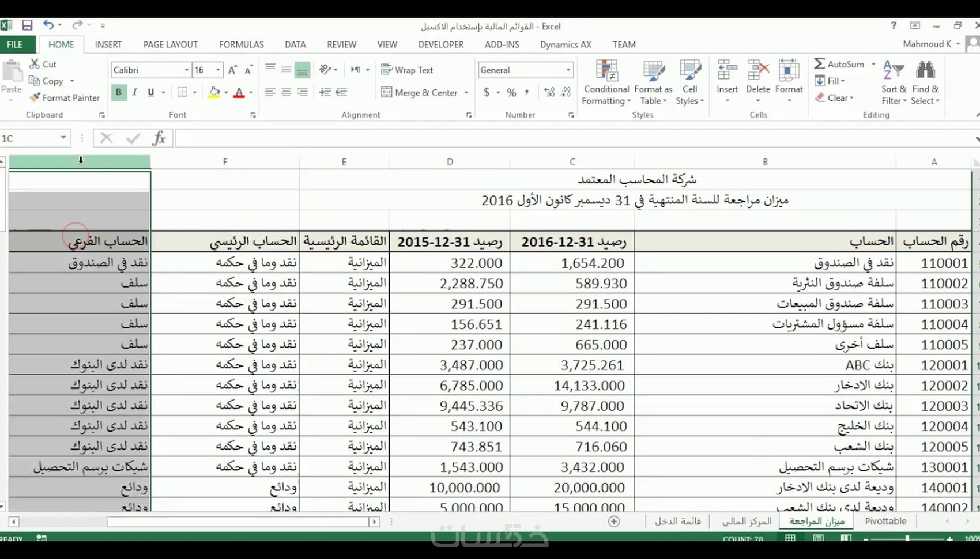Decrease font size with the small A icon
The image size is (980, 559).
pos(248,70)
